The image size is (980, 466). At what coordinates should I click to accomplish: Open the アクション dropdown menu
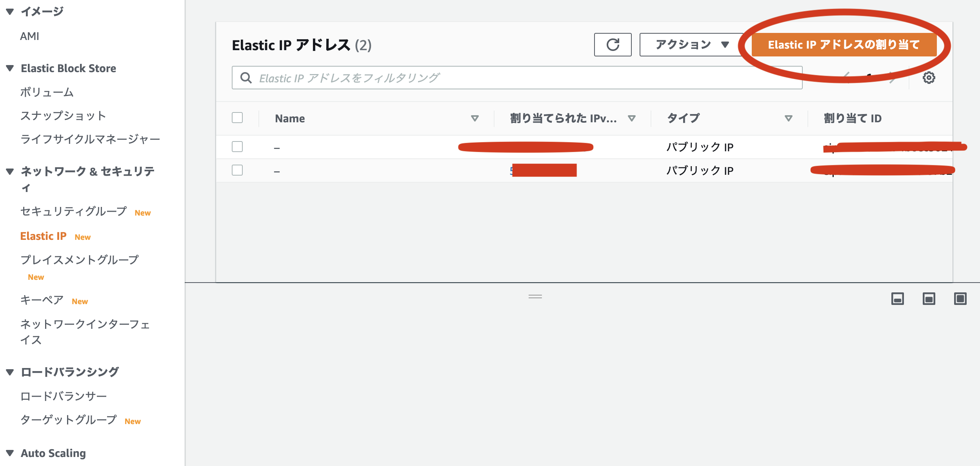coord(692,45)
